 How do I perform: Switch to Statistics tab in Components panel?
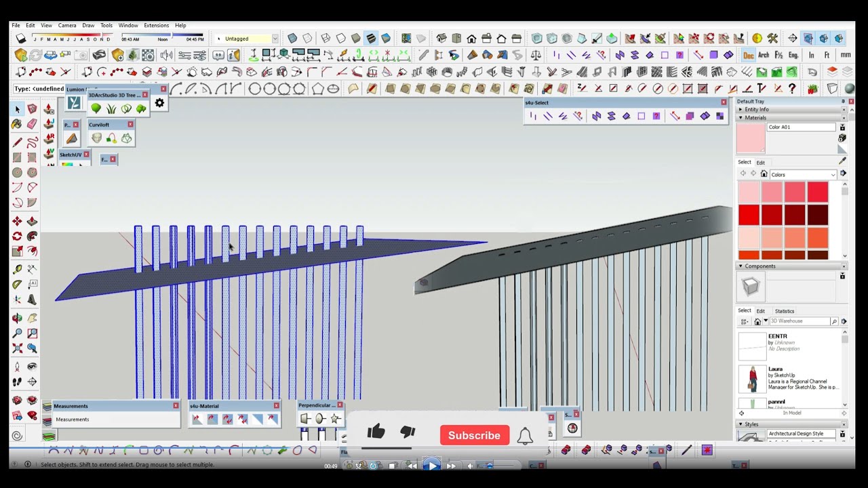pos(785,311)
